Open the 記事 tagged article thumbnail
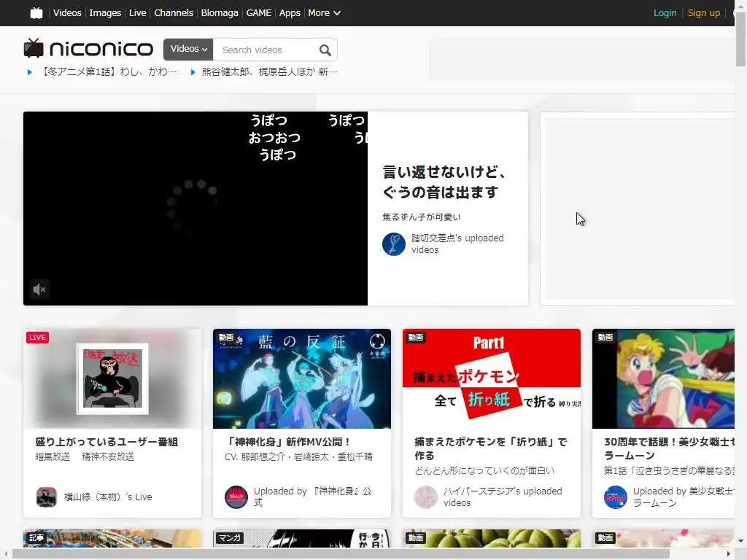Image resolution: width=747 pixels, height=560 pixels. (112, 539)
